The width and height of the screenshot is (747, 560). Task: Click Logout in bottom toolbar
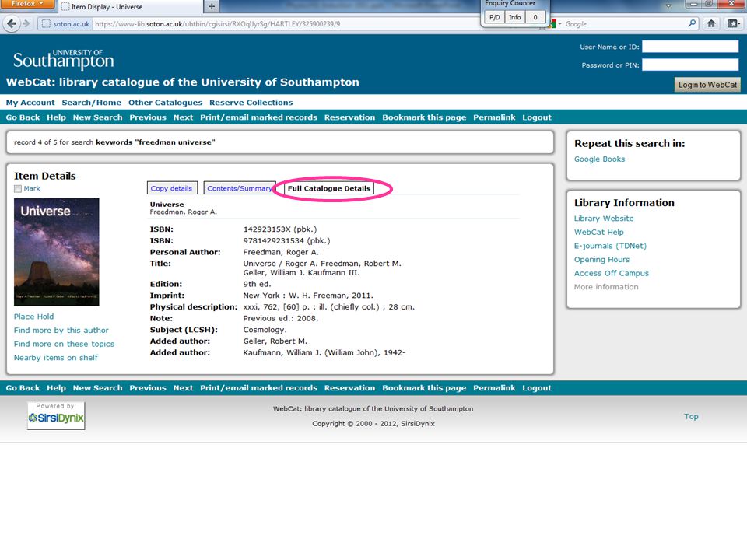click(537, 388)
